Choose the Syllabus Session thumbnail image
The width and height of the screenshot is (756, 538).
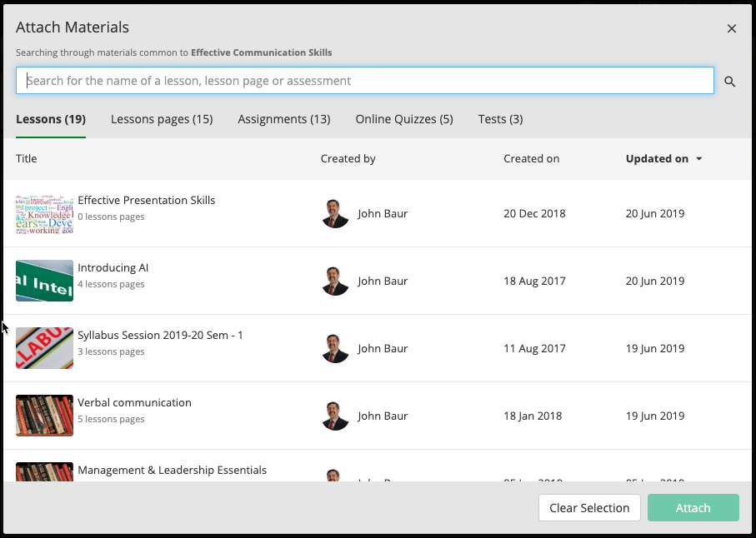coord(44,348)
